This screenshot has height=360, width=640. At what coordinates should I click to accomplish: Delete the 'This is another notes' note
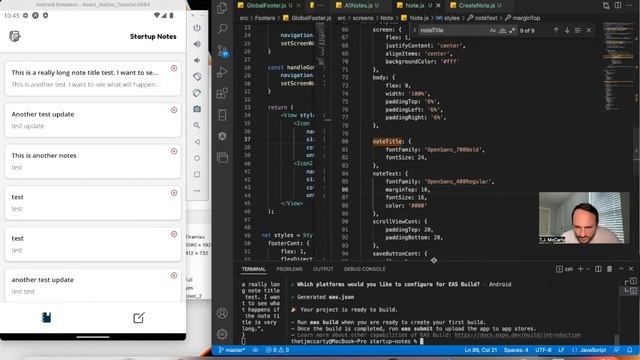point(174,151)
